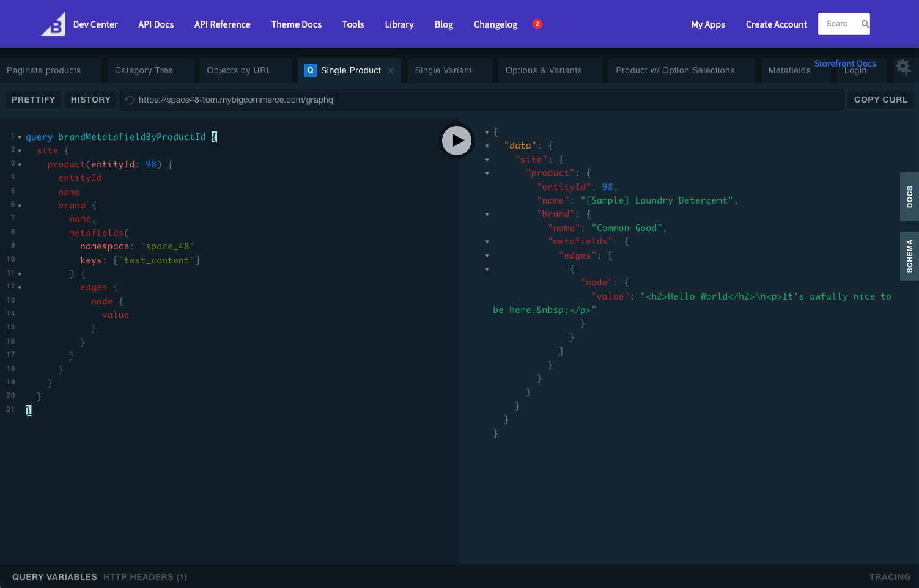
Task: Switch to Paginate products tab
Action: tap(50, 70)
